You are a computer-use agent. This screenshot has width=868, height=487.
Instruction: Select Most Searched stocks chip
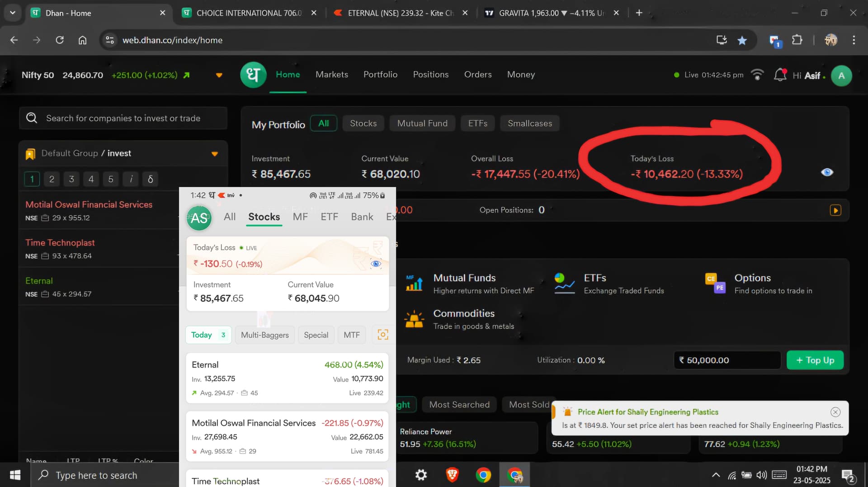point(459,405)
